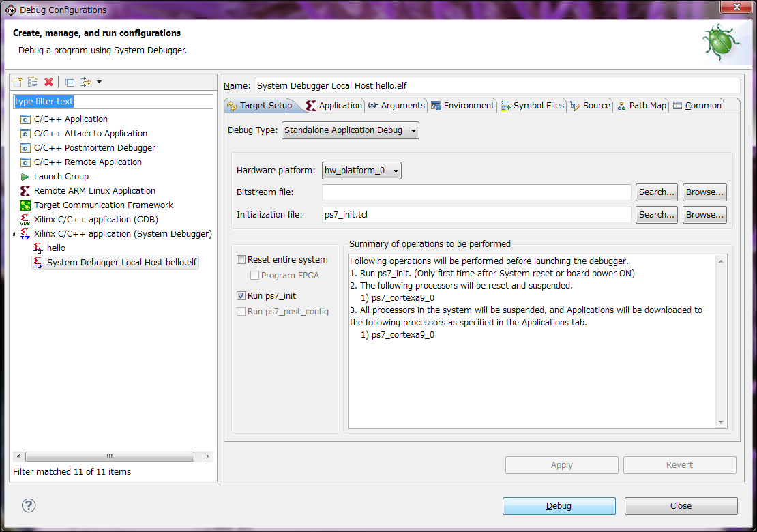Viewport: 757px width, 532px height.
Task: Click the System Debugger Local Host hello.elf icon
Action: point(38,263)
